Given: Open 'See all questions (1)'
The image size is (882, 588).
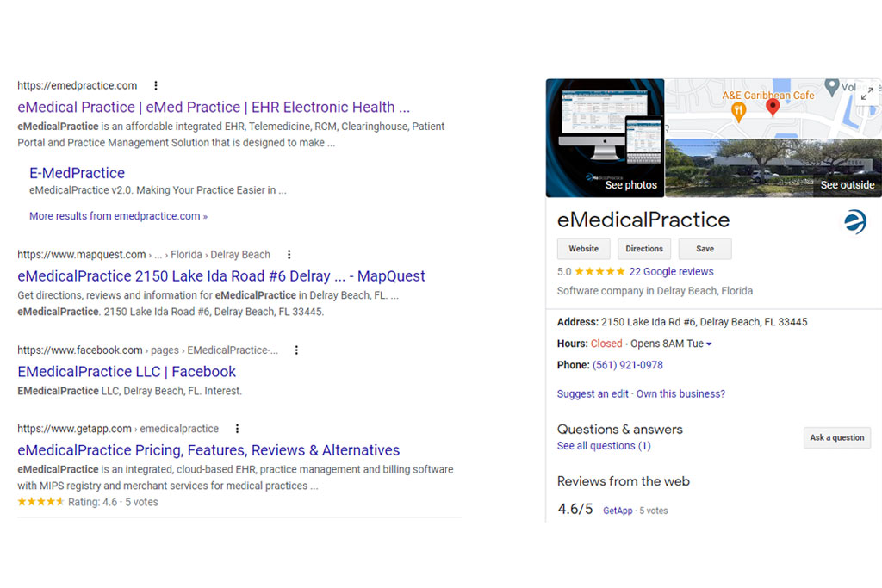Looking at the screenshot, I should (603, 446).
